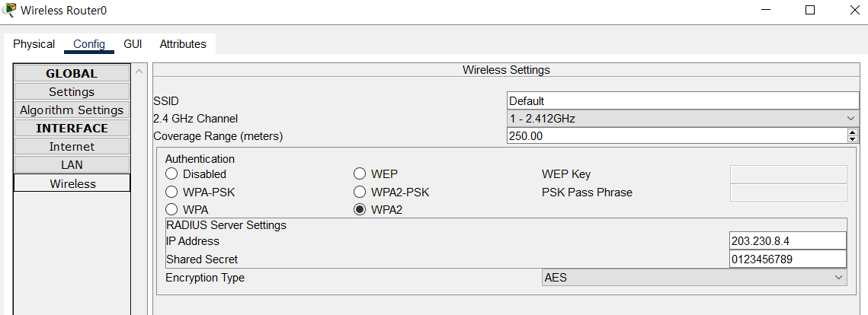Select the Disabled authentication option
This screenshot has height=315, width=868.
point(171,174)
